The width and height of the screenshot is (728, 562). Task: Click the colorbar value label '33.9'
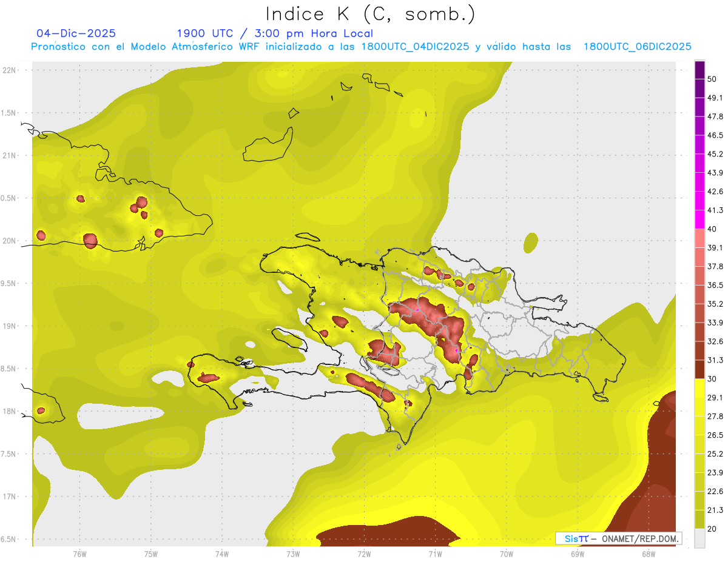click(x=715, y=323)
